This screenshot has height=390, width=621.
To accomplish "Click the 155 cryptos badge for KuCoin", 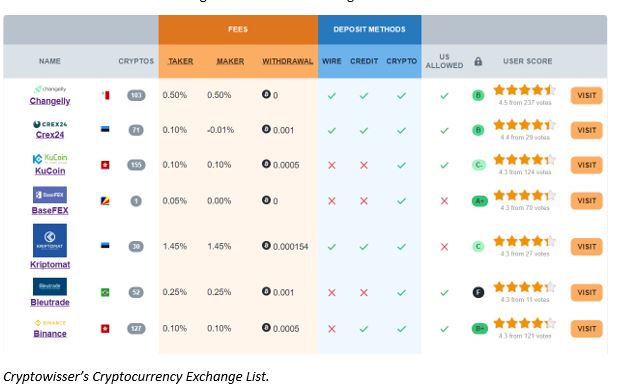I will pyautogui.click(x=136, y=165).
